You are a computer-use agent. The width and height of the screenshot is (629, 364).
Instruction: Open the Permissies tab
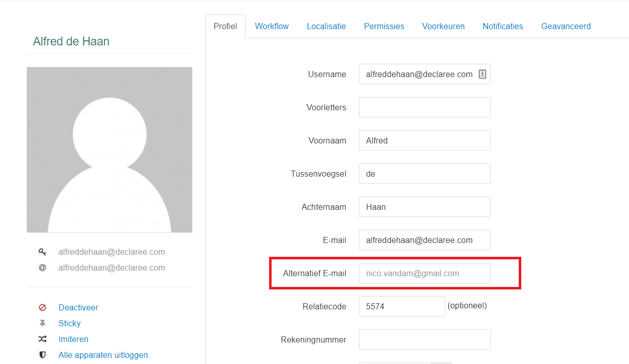coord(384,27)
